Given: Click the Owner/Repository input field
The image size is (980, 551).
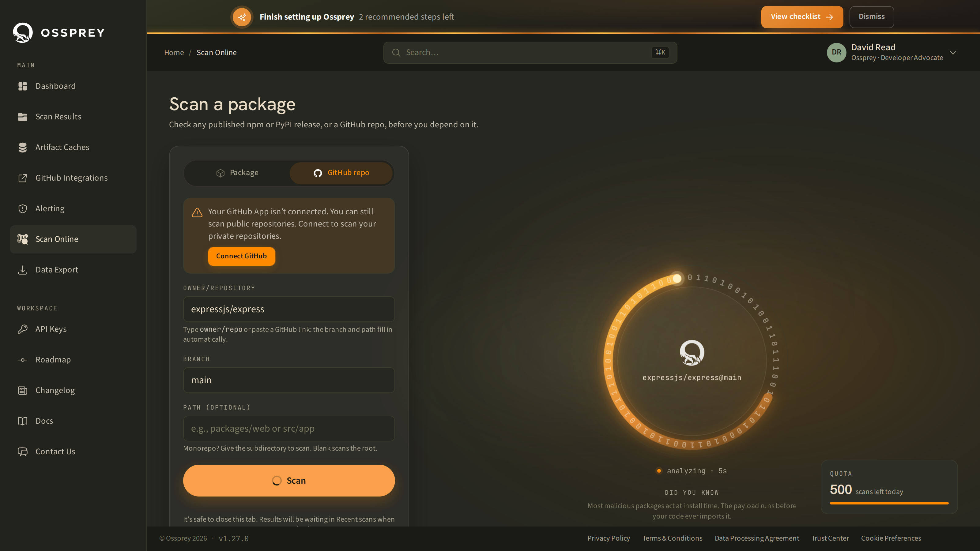Looking at the screenshot, I should click(x=289, y=309).
